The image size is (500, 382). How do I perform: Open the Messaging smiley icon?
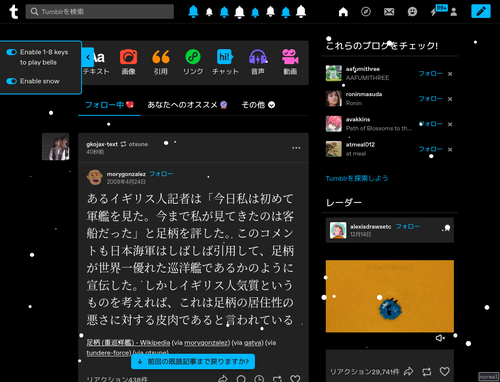pyautogui.click(x=412, y=12)
